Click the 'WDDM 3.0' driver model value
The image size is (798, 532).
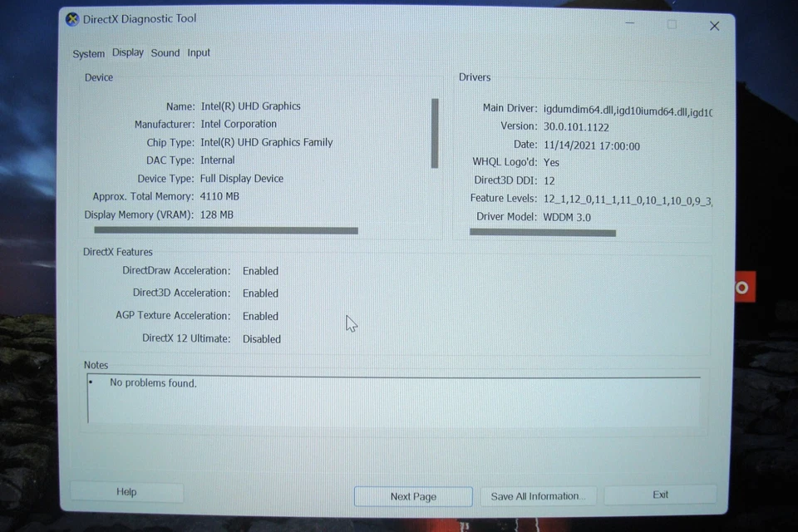567,218
